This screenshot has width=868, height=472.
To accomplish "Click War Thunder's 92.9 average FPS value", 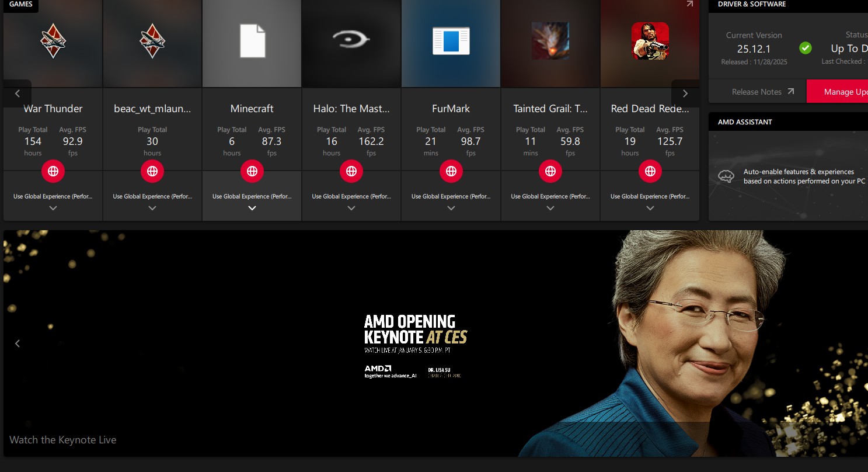I will [73, 141].
